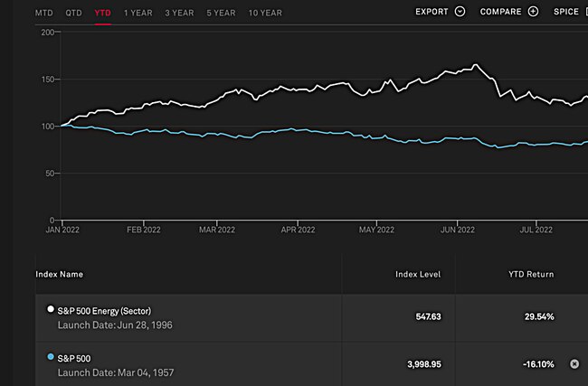Click the white dot beside S&P 500 Energy

51,309
